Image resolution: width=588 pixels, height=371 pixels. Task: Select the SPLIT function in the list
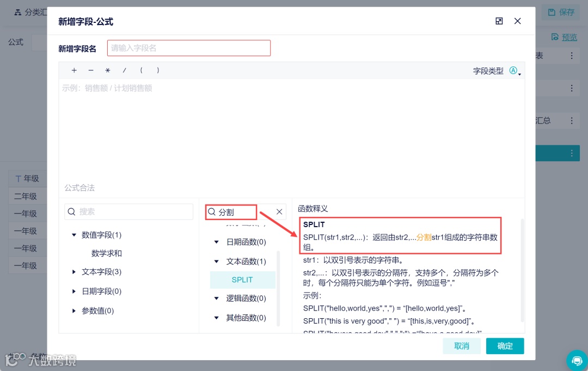pyautogui.click(x=242, y=279)
